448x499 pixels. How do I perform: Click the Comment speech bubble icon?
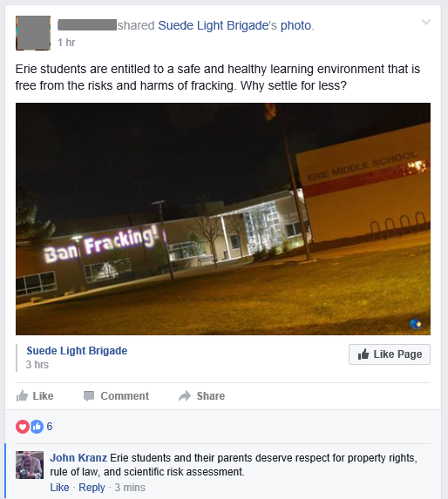pos(89,396)
